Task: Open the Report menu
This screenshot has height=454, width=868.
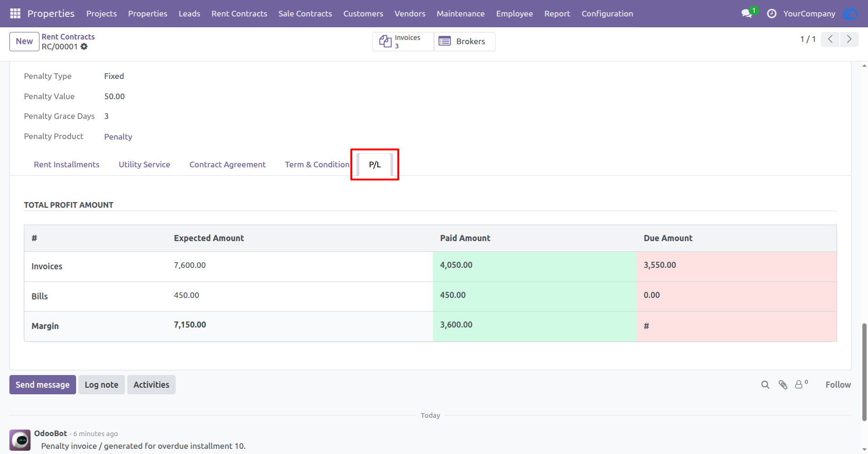Action: pos(557,14)
